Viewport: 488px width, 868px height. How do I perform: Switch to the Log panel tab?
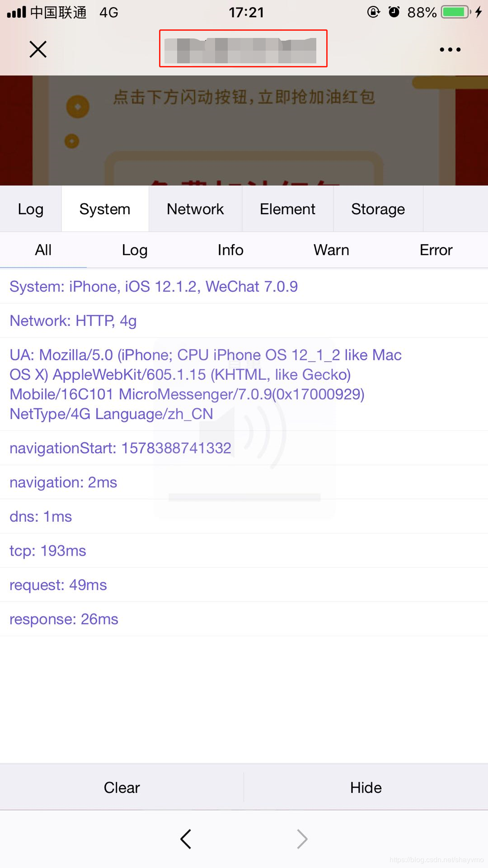pyautogui.click(x=31, y=209)
